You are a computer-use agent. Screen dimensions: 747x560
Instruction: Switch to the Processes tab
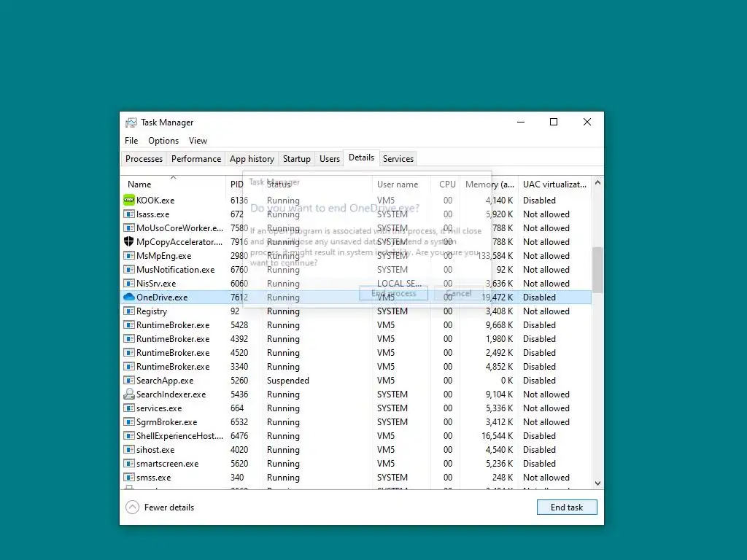tap(144, 158)
